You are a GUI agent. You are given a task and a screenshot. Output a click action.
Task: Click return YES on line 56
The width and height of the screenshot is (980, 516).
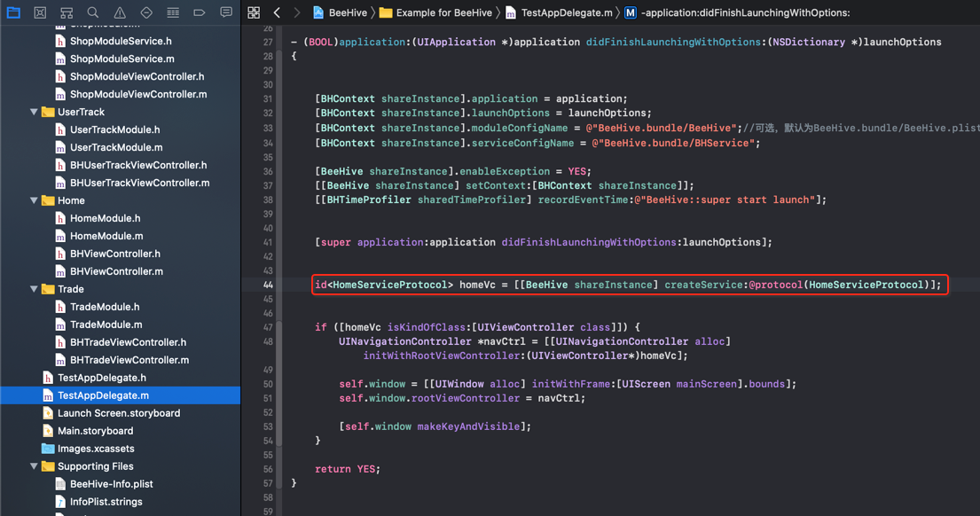[348, 469]
